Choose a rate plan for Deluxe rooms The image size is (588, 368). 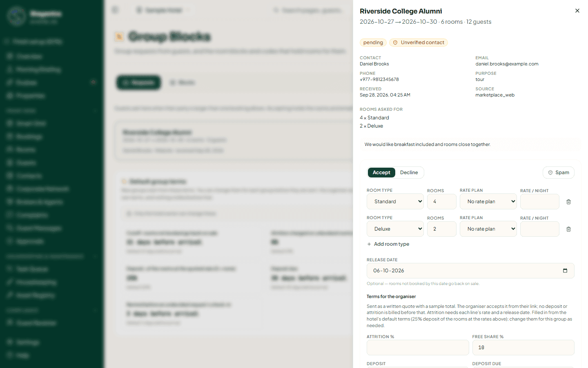tap(488, 229)
